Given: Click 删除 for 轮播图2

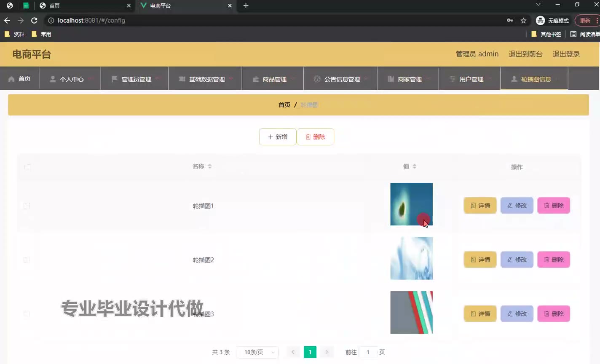Looking at the screenshot, I should 554,260.
